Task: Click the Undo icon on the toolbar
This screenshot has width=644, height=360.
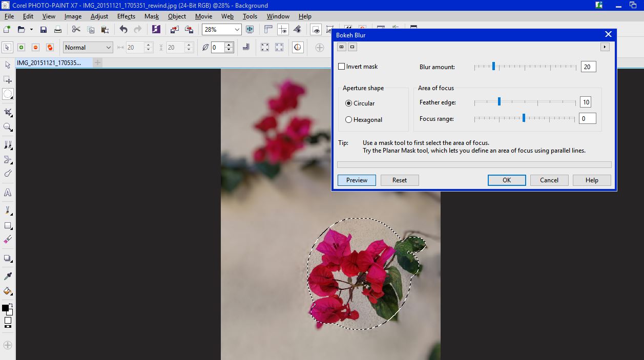Action: tap(123, 30)
